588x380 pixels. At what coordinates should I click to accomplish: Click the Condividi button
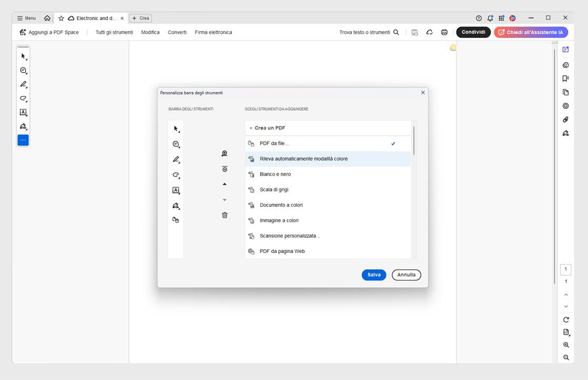point(473,32)
